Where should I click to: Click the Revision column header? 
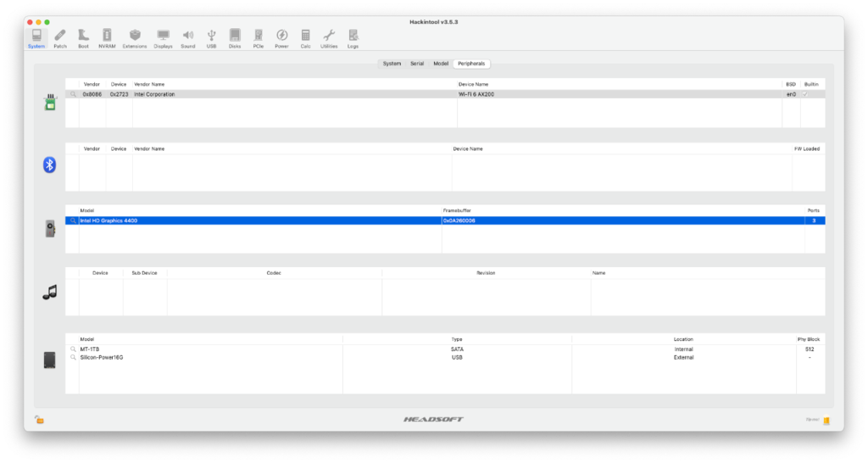pyautogui.click(x=486, y=273)
